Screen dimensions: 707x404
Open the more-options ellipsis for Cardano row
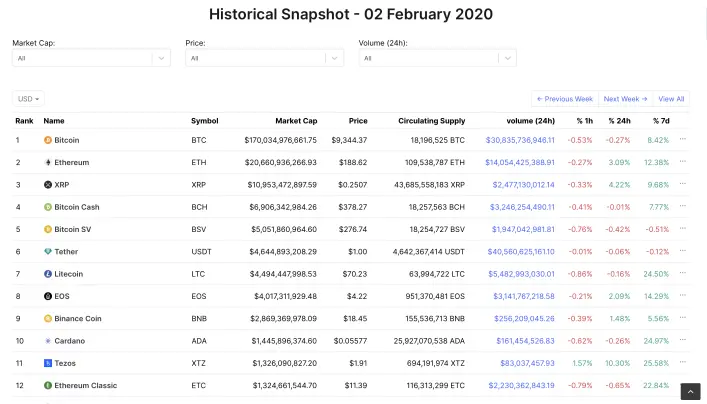tap(683, 340)
